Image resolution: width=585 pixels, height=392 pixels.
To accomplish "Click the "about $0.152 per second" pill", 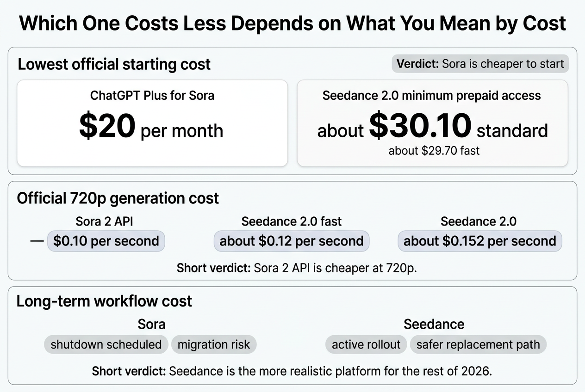I will coord(479,241).
